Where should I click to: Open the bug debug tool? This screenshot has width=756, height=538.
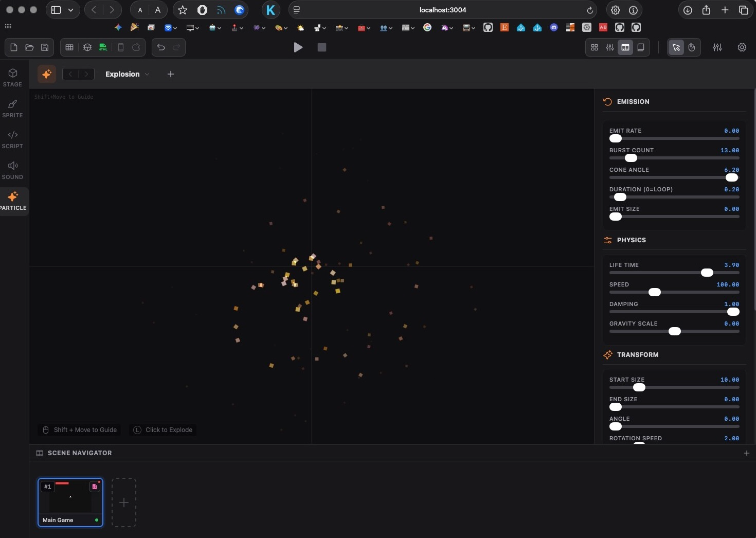click(x=87, y=47)
